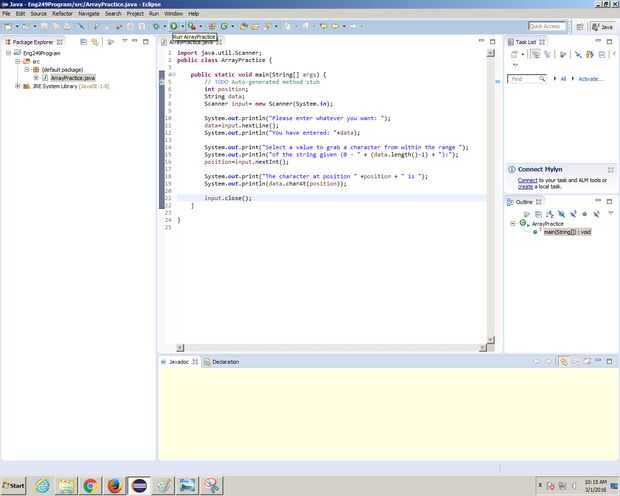620x496 pixels.
Task: Open the Outline view menu dropdown
Action: coord(610,214)
